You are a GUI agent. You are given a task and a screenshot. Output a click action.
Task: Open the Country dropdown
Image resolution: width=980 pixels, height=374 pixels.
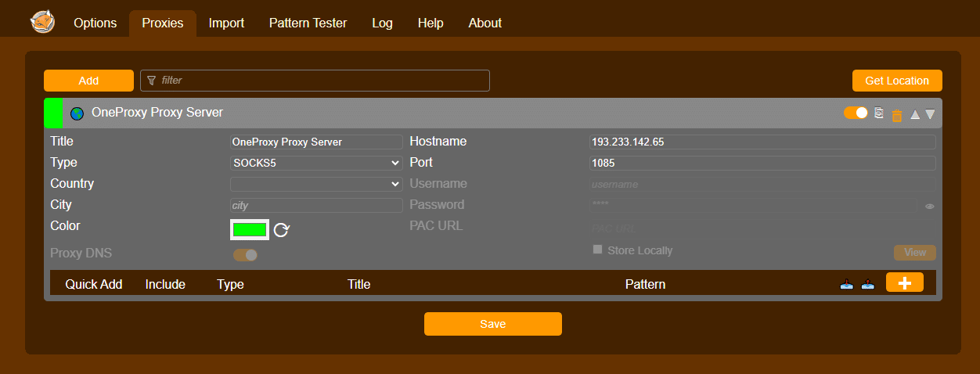pyautogui.click(x=316, y=184)
